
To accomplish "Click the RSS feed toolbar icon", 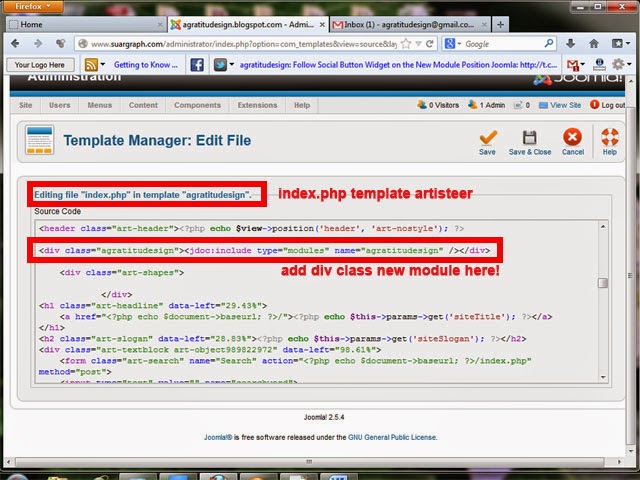I will 91,64.
